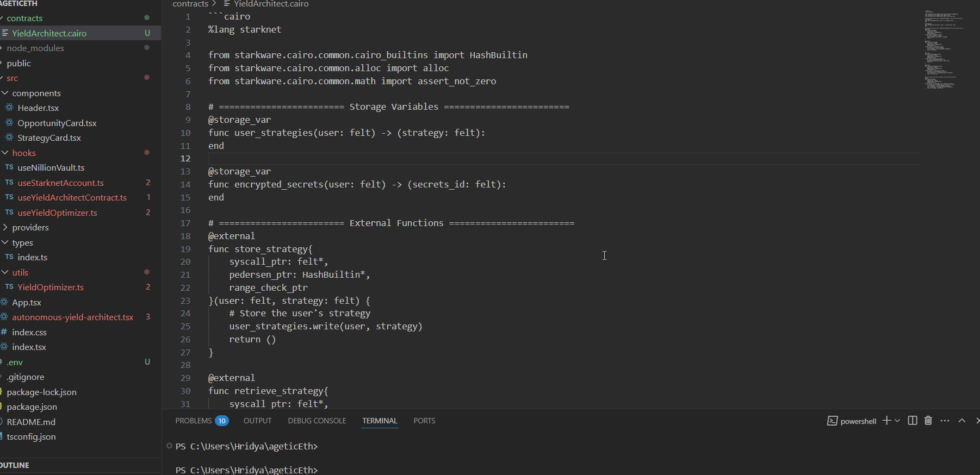
Task: Collapse the components folder
Action: click(36, 93)
